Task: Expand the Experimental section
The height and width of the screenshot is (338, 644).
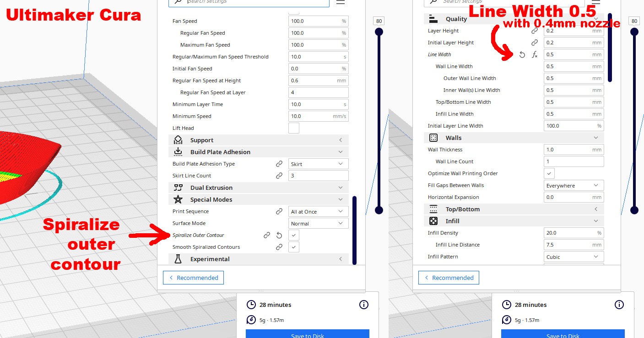Action: [259, 259]
